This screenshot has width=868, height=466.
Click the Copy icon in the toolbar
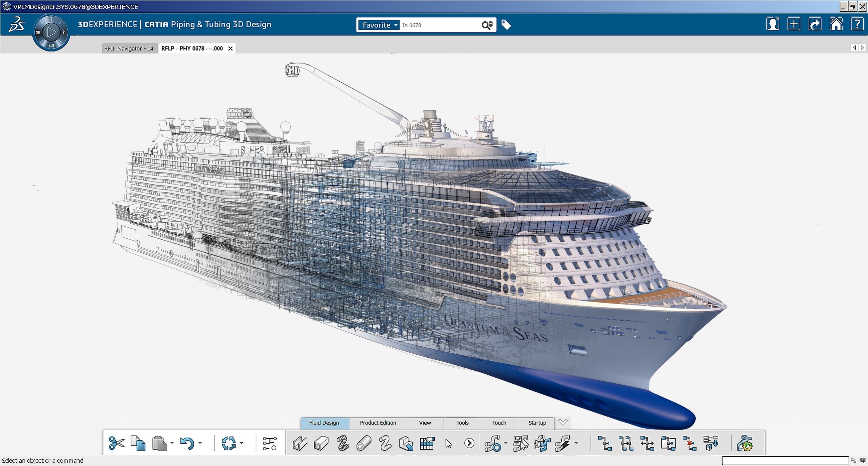138,443
